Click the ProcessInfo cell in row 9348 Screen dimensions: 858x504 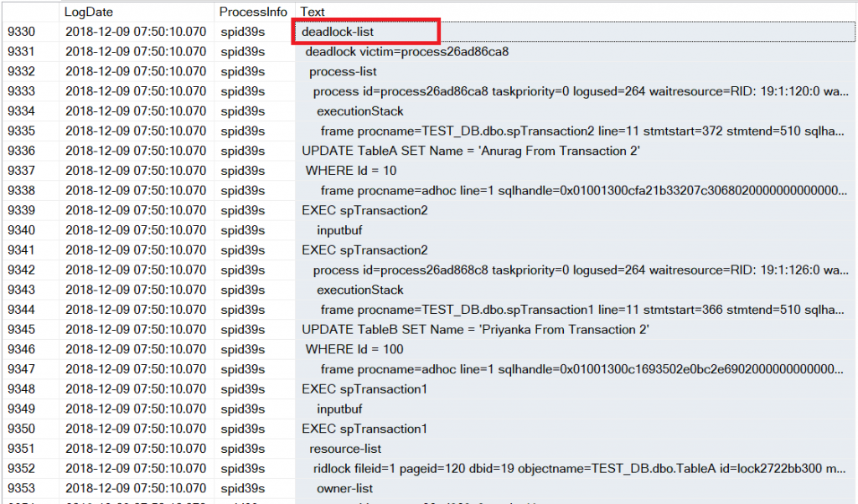pyautogui.click(x=242, y=389)
